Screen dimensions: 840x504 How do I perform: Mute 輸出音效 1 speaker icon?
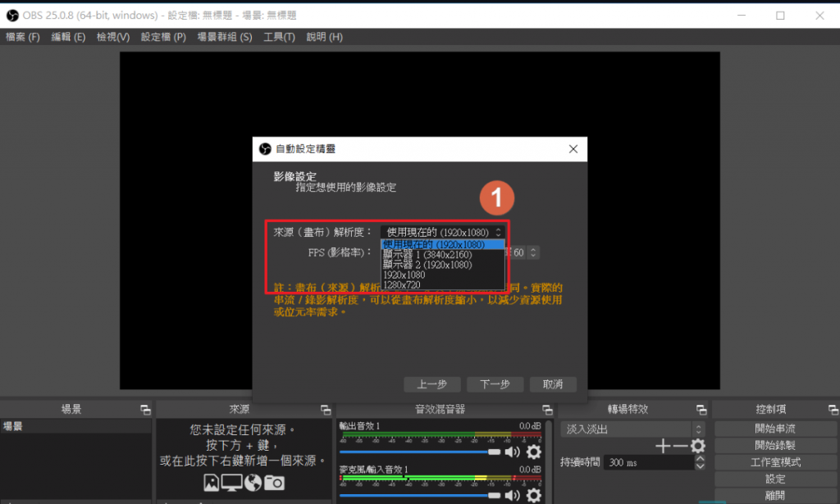coord(512,452)
